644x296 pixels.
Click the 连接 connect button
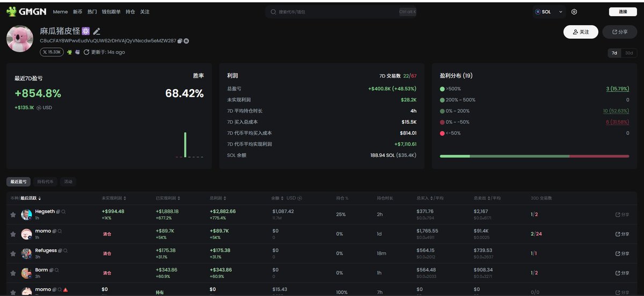click(x=623, y=12)
